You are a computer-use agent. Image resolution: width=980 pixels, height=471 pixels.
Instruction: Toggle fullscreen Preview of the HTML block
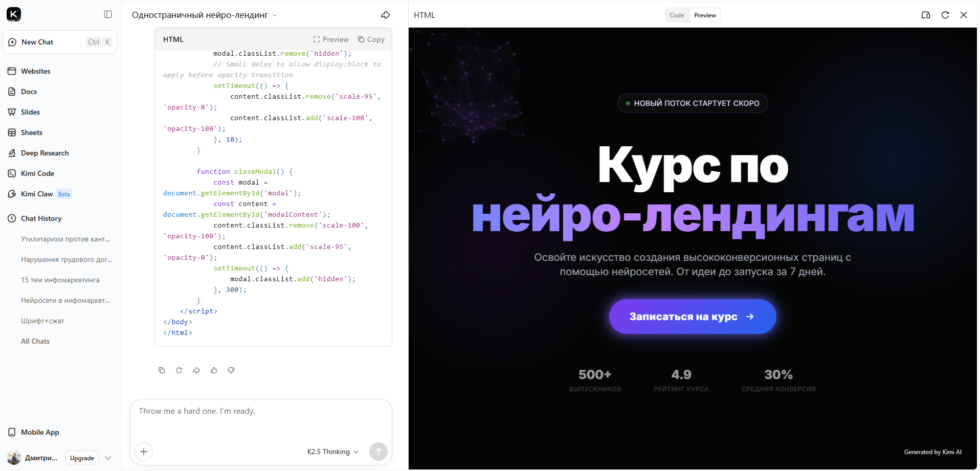coord(331,39)
